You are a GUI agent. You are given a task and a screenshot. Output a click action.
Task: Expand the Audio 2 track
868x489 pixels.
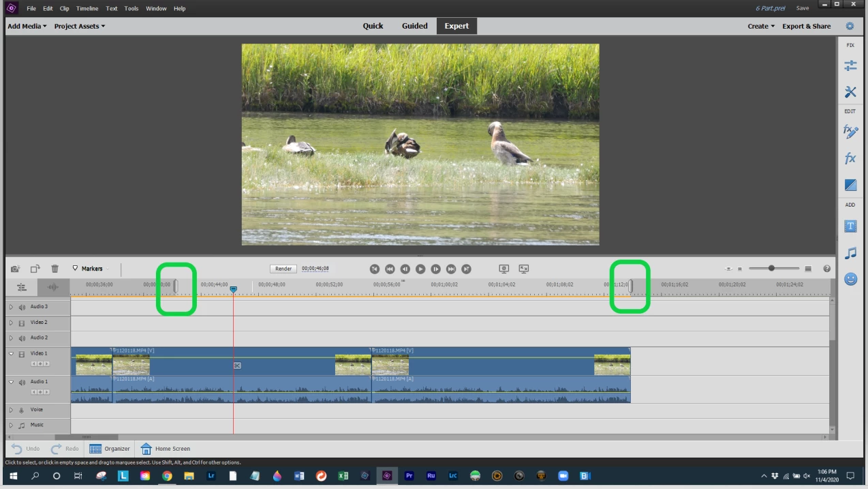[x=11, y=338]
